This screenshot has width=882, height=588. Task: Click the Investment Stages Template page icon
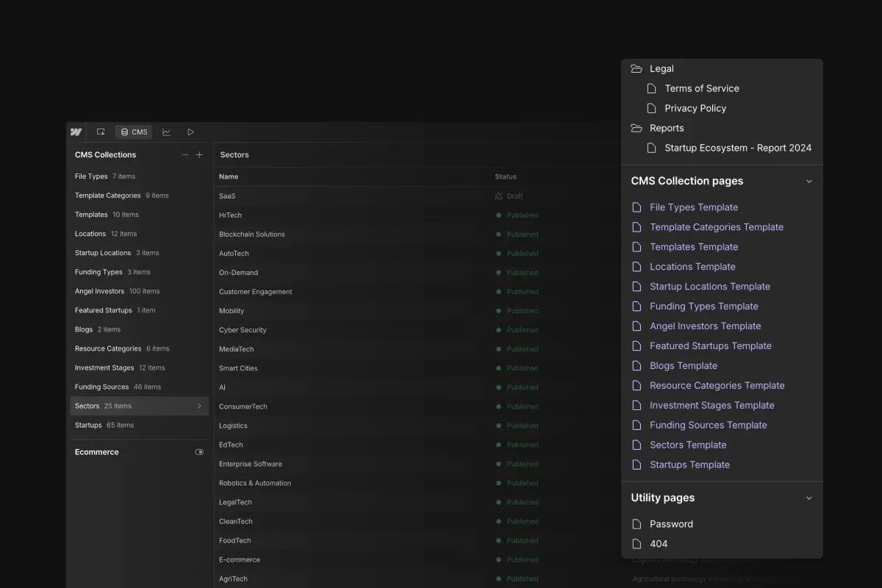coord(637,406)
